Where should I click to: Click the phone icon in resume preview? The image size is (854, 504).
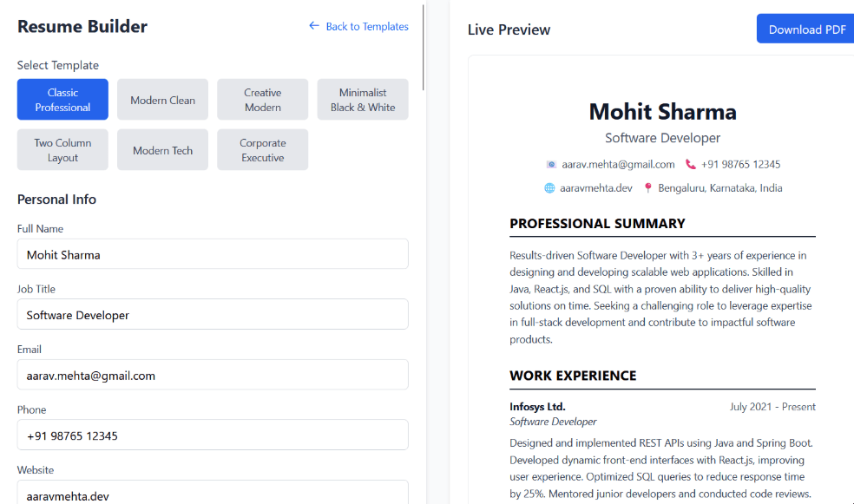pyautogui.click(x=691, y=164)
